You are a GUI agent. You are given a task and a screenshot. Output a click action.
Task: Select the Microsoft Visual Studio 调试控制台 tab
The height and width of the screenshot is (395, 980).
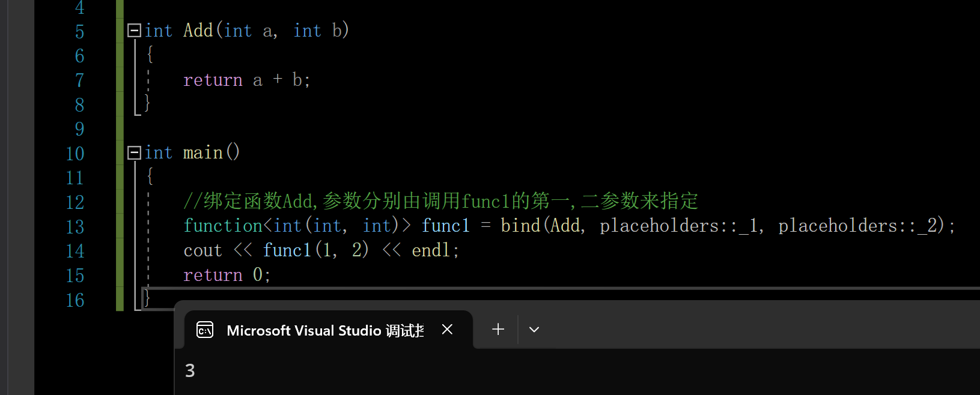324,330
